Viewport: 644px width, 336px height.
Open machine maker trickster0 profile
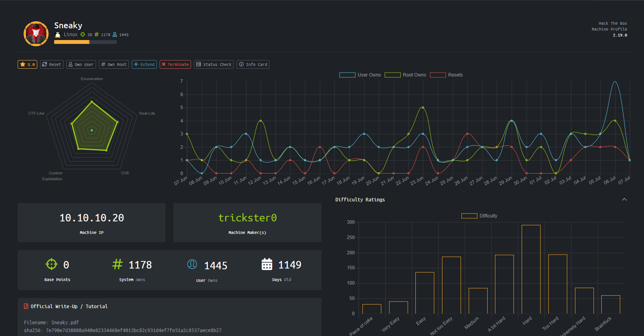[x=247, y=218]
